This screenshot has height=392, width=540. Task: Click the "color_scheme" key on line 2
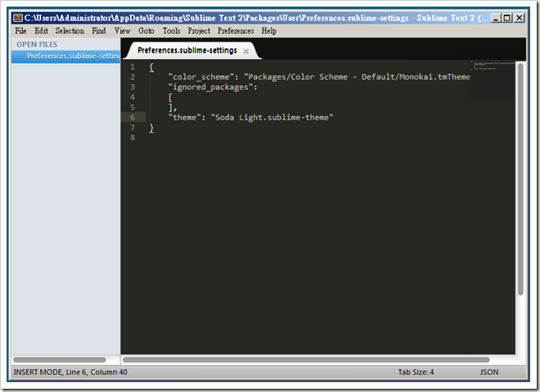point(203,77)
